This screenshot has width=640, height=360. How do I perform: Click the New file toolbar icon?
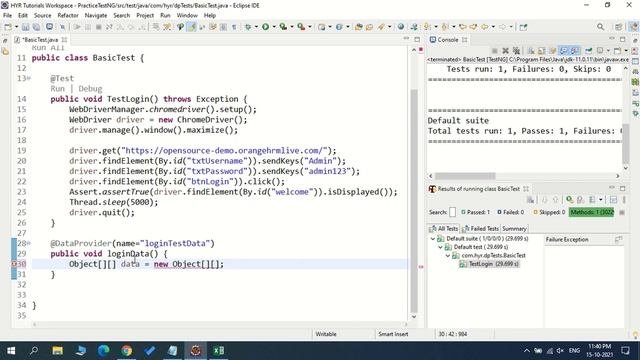(8, 27)
